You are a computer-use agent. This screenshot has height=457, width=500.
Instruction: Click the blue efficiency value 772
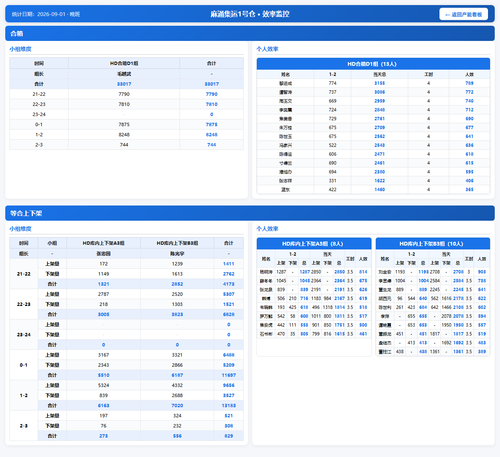point(469,92)
